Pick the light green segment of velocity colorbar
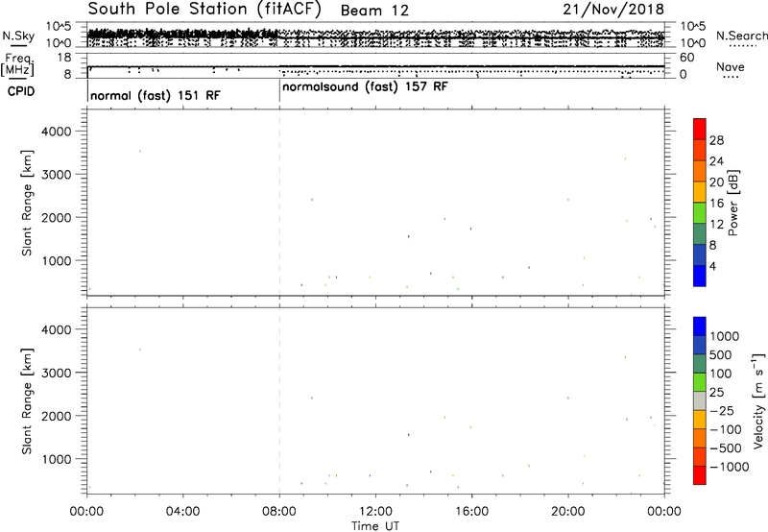 (700, 382)
